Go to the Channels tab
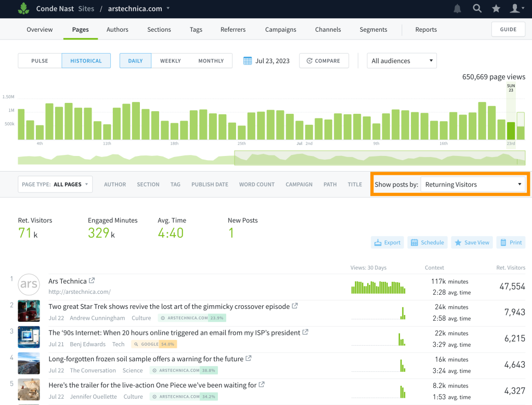The height and width of the screenshot is (405, 532). (x=328, y=30)
